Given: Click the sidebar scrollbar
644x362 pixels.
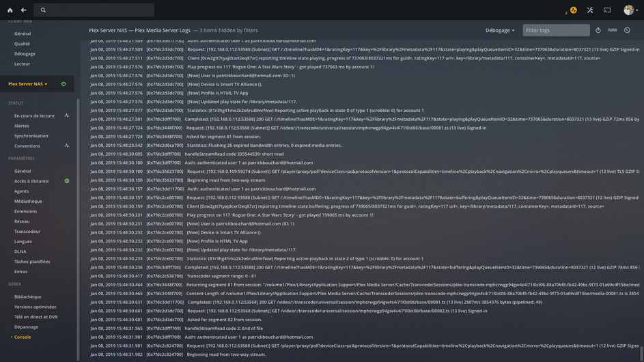Looking at the screenshot, I should 78,229.
